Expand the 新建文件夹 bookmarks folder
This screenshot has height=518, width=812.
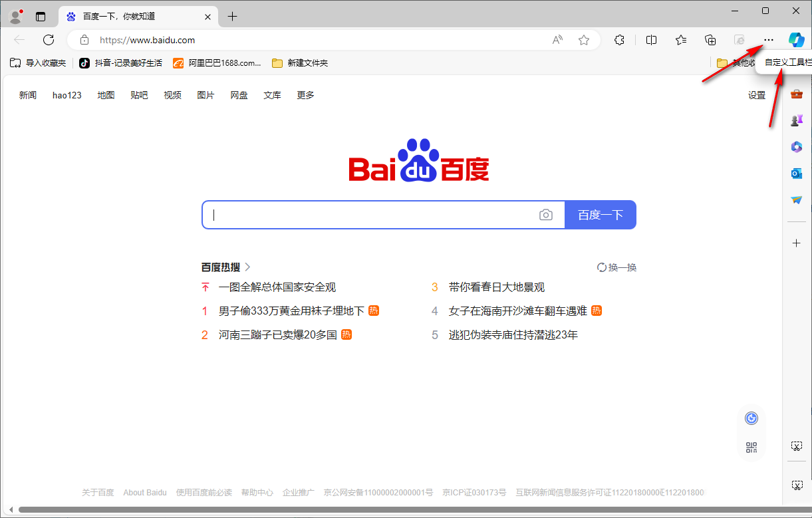coord(300,63)
